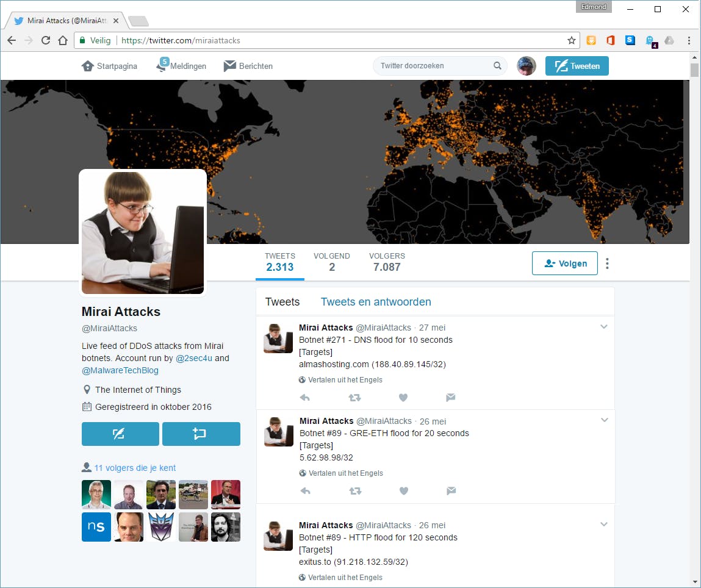Like the GRE-ETH flood tweet
The height and width of the screenshot is (588, 701).
tap(404, 490)
